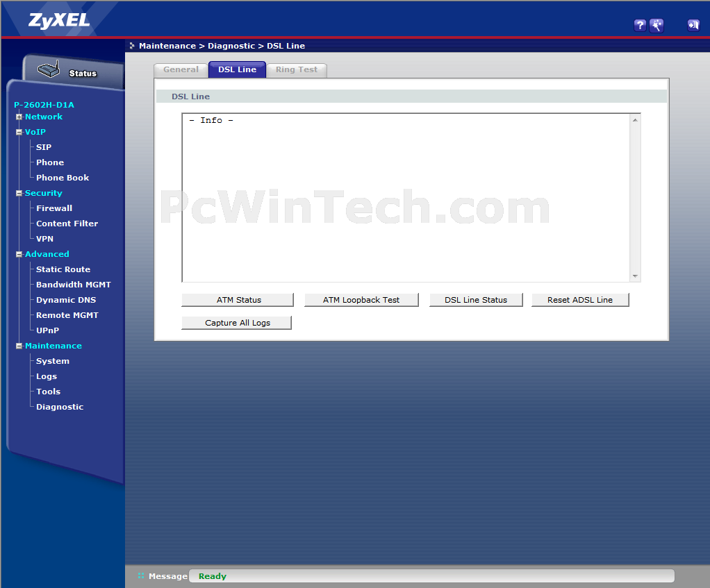The image size is (710, 588).
Task: Open Dynamic DNS settings
Action: point(66,300)
